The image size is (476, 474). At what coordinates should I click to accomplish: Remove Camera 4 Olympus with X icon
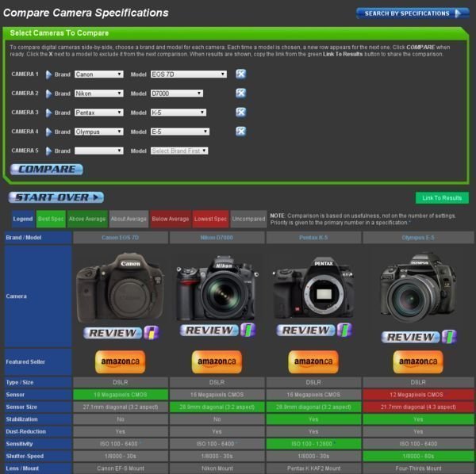coord(240,132)
